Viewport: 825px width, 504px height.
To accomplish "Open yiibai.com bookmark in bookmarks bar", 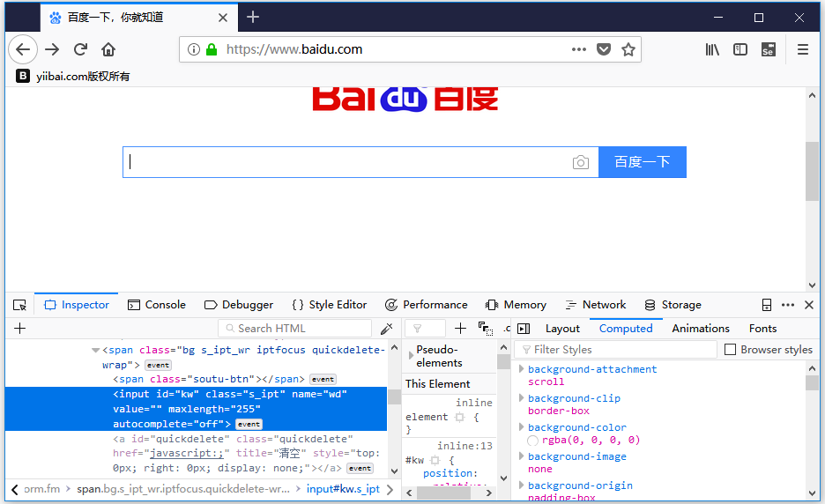I will click(72, 77).
